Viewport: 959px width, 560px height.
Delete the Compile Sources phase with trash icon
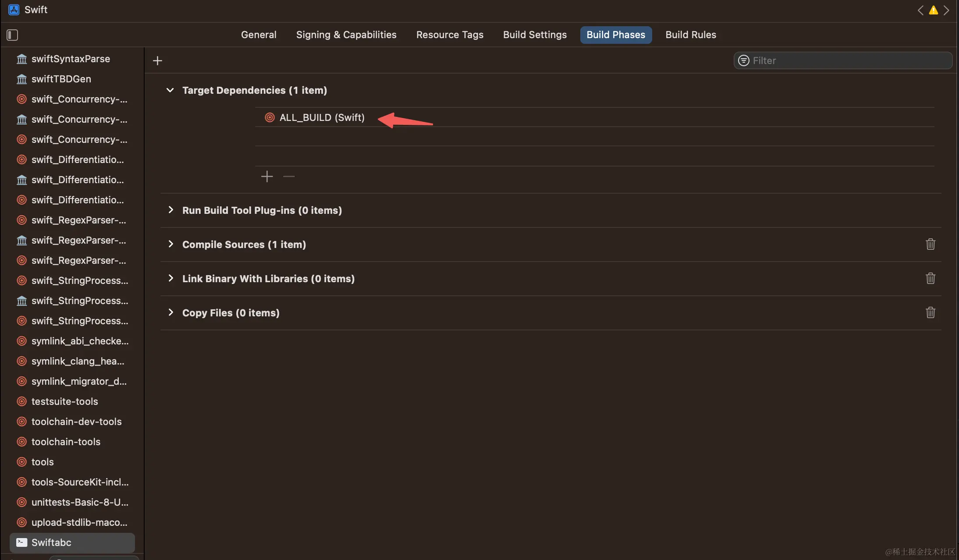pos(931,244)
